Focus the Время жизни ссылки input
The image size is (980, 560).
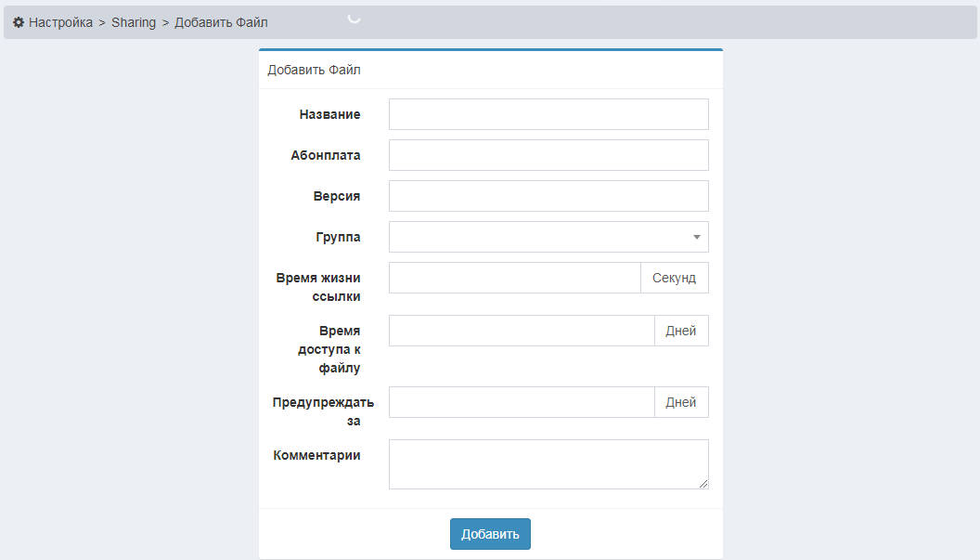pos(514,278)
